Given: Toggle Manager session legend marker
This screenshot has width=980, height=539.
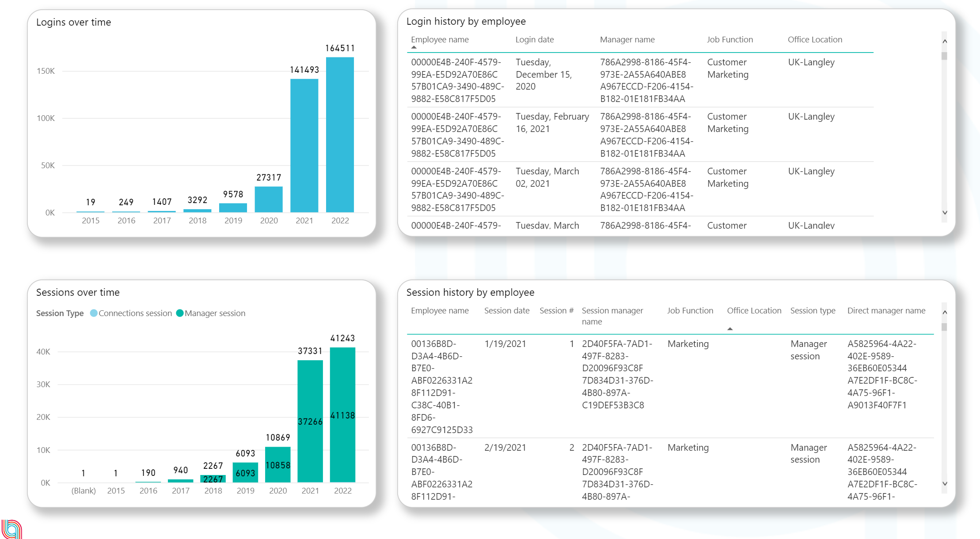Looking at the screenshot, I should click(180, 313).
